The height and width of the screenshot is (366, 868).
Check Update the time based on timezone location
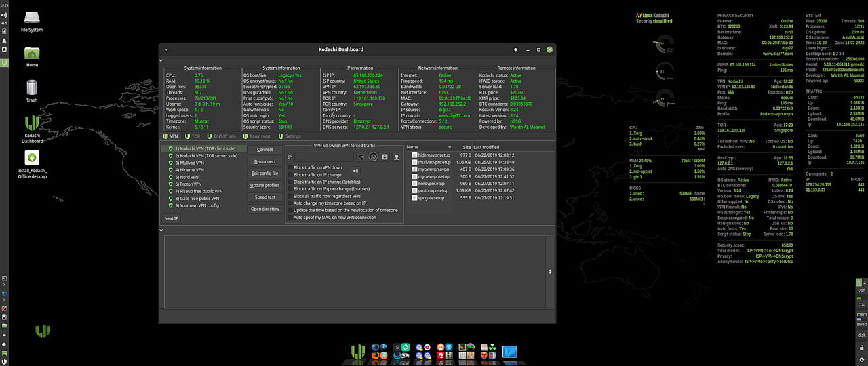pyautogui.click(x=290, y=210)
